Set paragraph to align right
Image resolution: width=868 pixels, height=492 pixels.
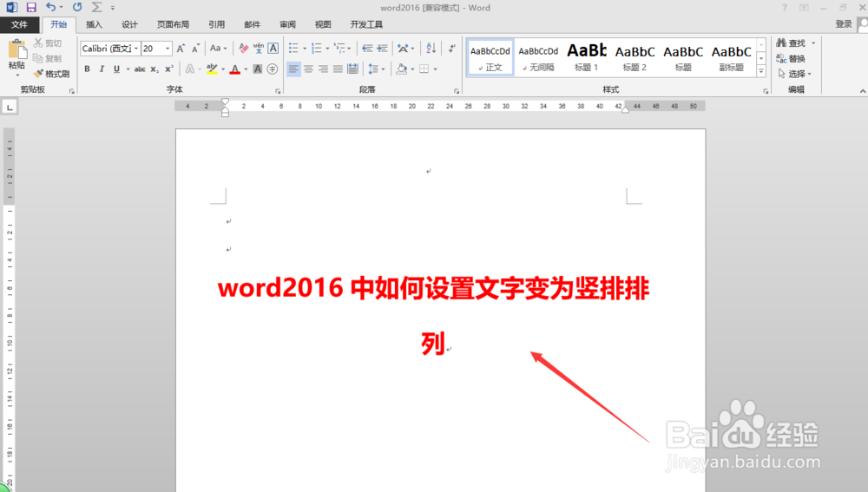323,69
